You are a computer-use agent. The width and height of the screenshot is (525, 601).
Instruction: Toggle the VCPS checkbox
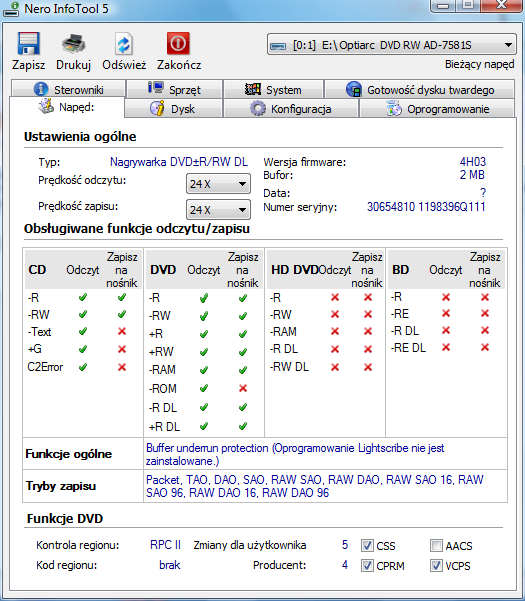436,565
